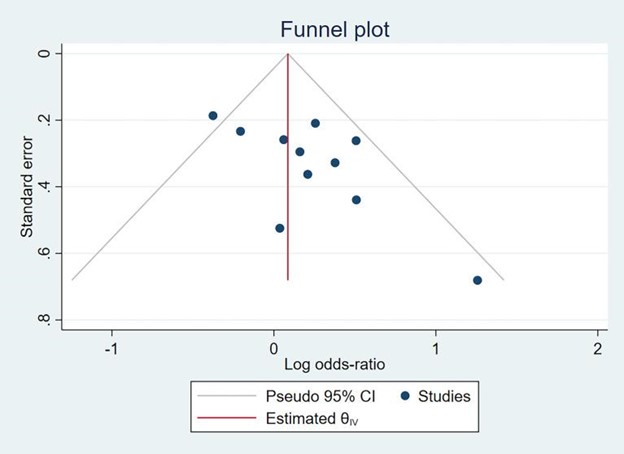Viewport: 624px width, 454px height.
Task: Click the funnel apex at the top
Action: point(288,53)
